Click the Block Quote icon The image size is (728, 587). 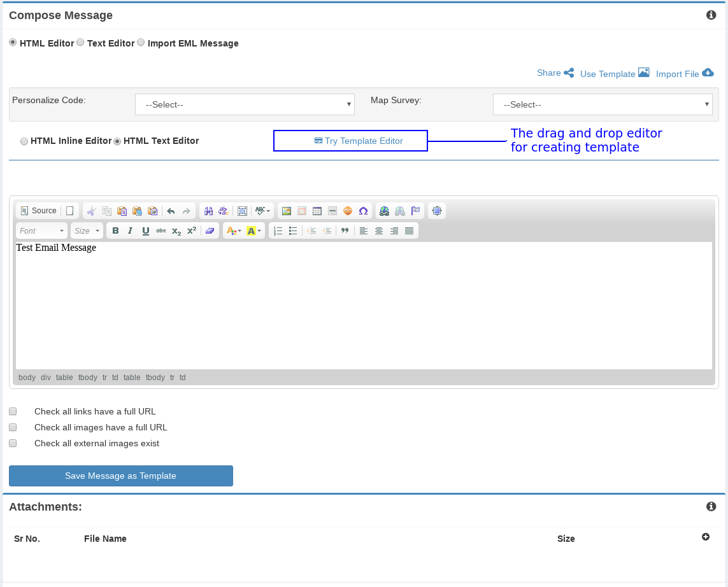345,230
